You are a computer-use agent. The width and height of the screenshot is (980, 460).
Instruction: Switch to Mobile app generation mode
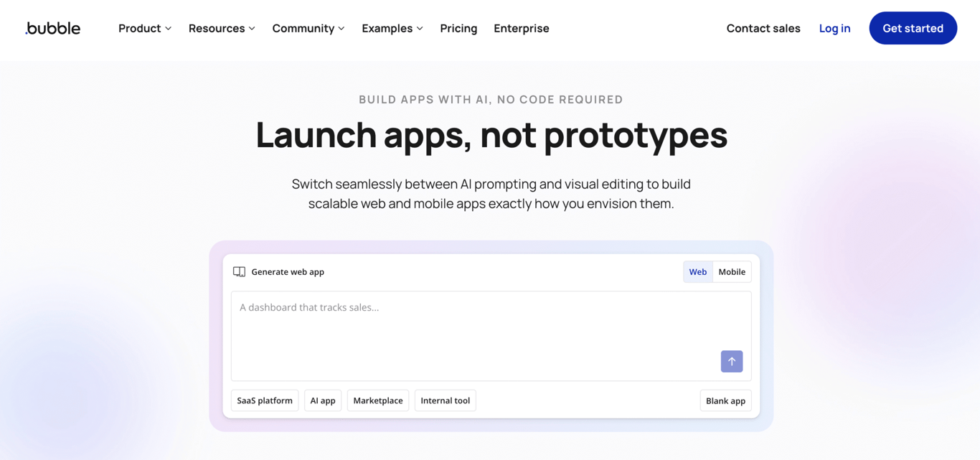732,271
